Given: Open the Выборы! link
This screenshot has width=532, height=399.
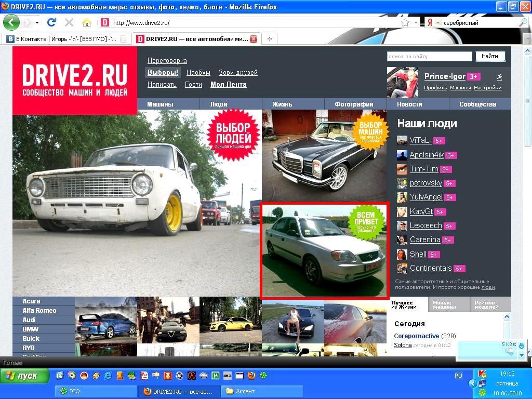Looking at the screenshot, I should click(x=163, y=72).
